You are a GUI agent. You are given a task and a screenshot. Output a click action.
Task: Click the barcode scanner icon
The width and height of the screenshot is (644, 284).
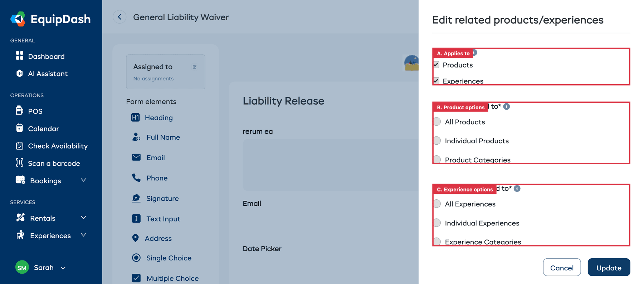pos(20,163)
